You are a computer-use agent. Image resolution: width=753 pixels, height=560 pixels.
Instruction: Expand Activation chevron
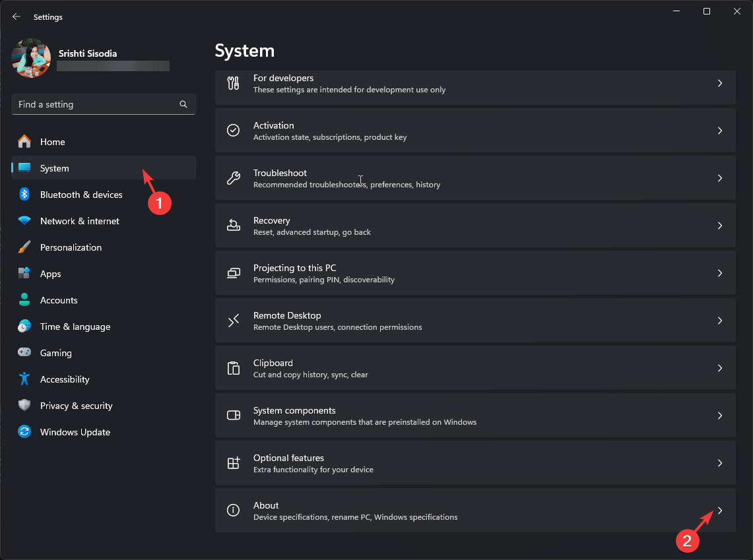[x=720, y=131]
